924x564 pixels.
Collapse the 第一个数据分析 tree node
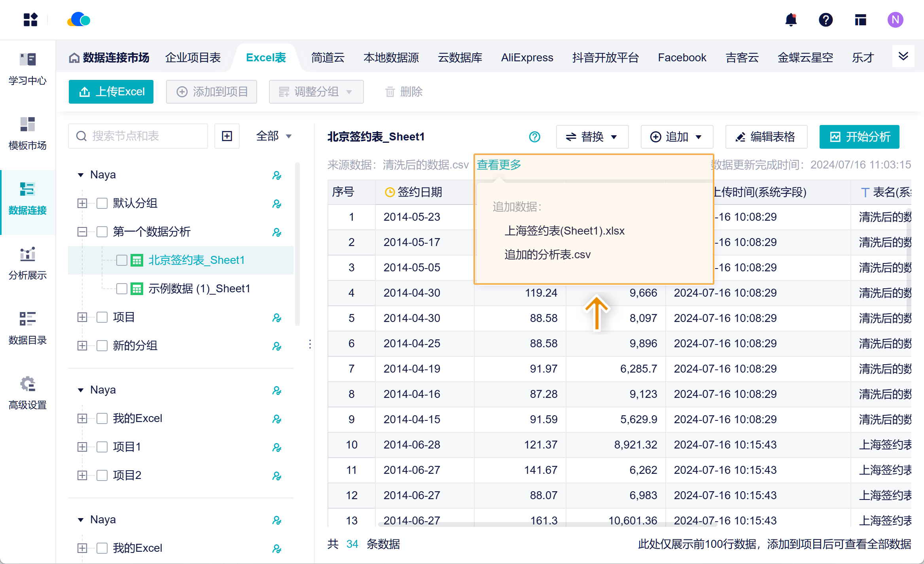click(82, 232)
